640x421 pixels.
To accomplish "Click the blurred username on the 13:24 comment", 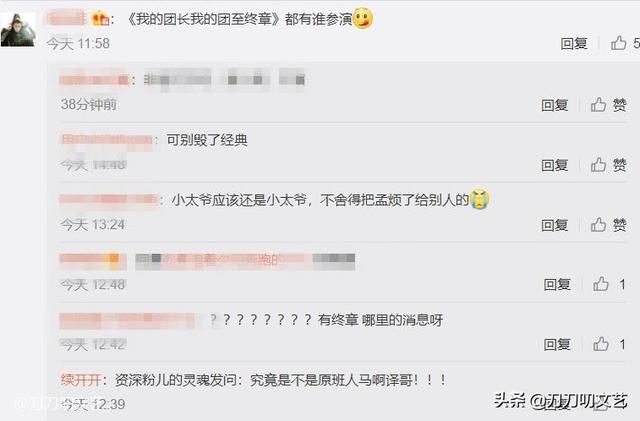I will [109, 200].
